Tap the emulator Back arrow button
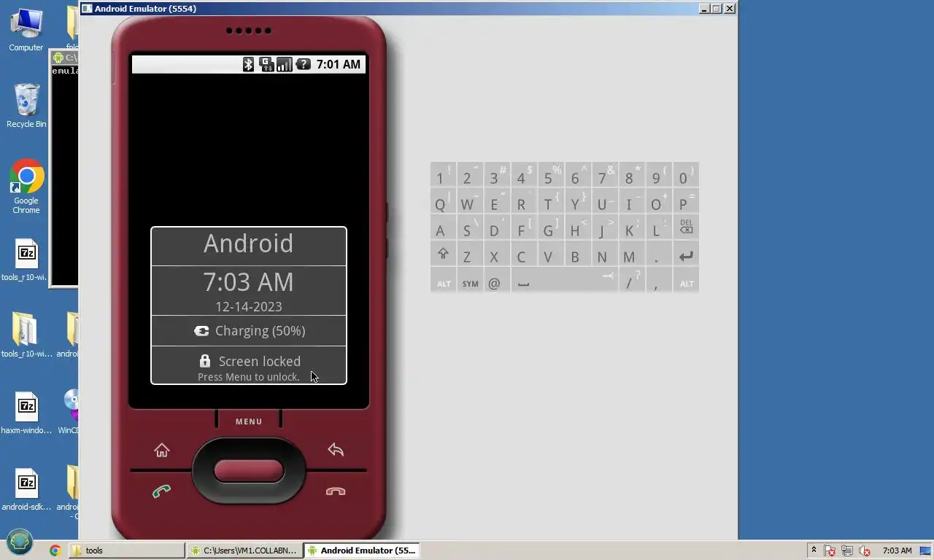This screenshot has width=934, height=560. [336, 450]
